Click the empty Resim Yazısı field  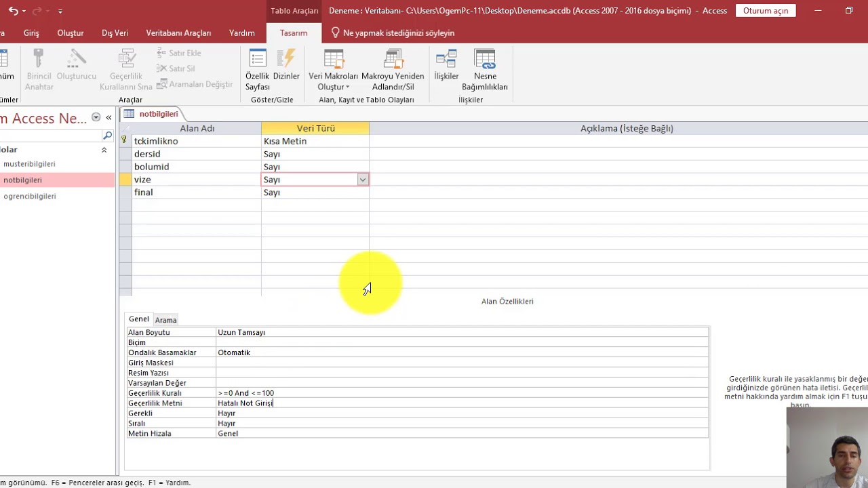pos(462,373)
